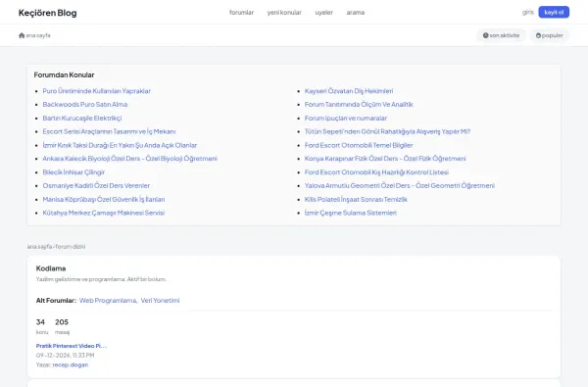The width and height of the screenshot is (588, 387).
Task: Open Ford Escort Otomobili Temel Bilgiler
Action: 359,145
